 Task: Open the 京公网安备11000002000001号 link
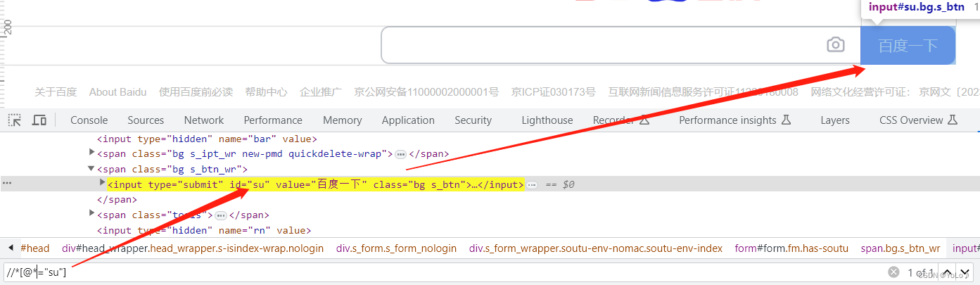click(x=426, y=92)
